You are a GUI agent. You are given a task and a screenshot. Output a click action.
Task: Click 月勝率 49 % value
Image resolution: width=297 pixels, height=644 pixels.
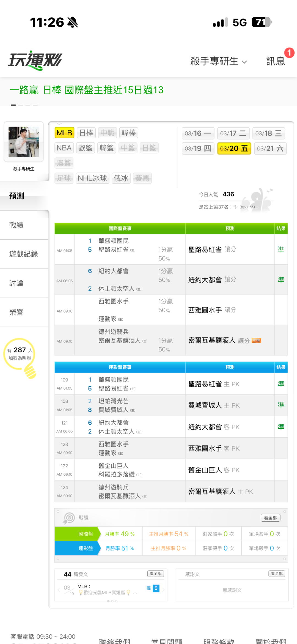[x=120, y=534]
